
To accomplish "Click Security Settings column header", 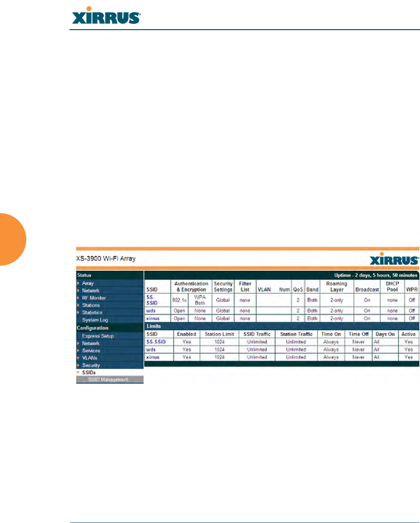I will click(x=223, y=287).
